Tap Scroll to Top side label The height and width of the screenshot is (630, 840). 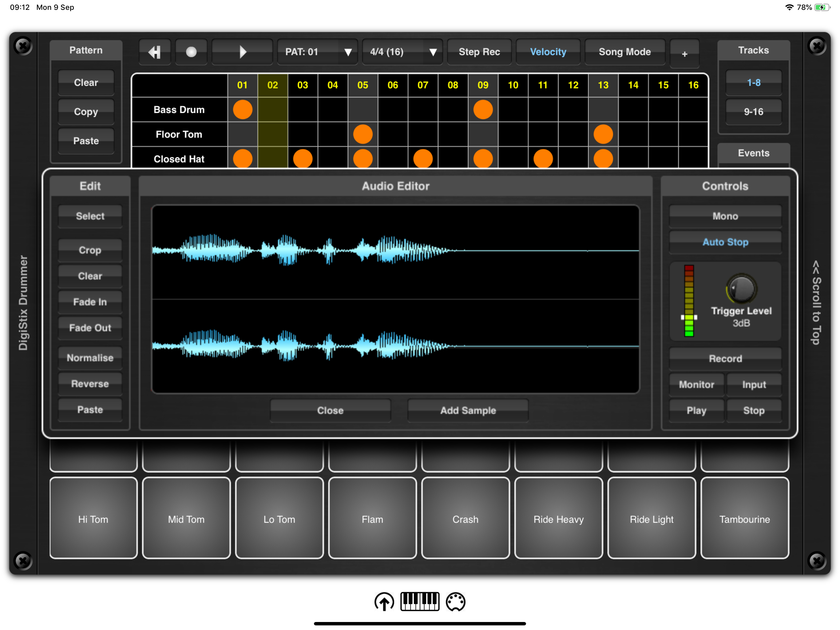pos(816,302)
